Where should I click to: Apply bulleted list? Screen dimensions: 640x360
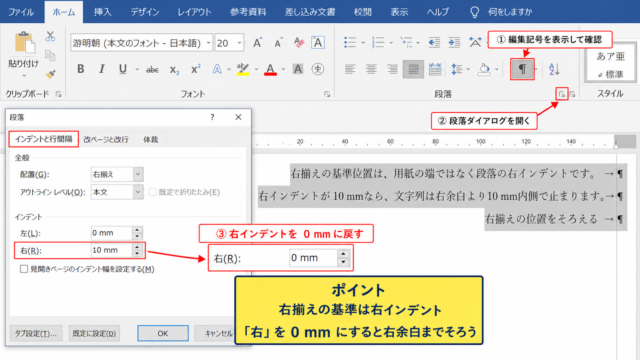click(x=350, y=42)
